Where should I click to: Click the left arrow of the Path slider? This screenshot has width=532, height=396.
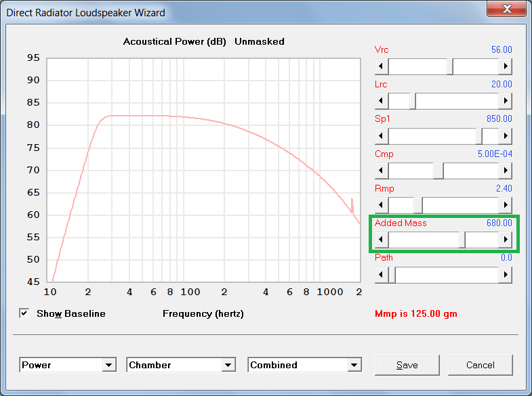(382, 275)
